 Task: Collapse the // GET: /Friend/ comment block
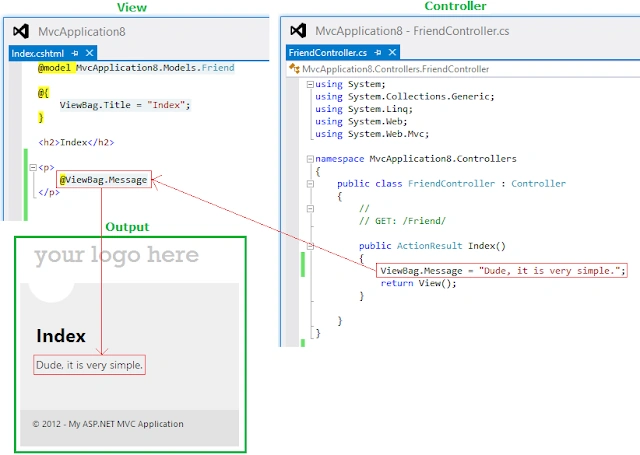[310, 209]
